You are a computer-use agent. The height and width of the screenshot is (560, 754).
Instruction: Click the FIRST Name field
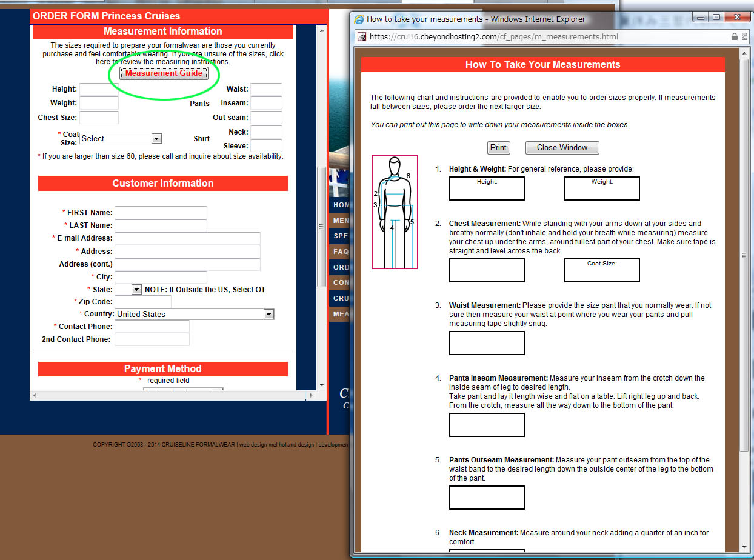click(x=161, y=213)
